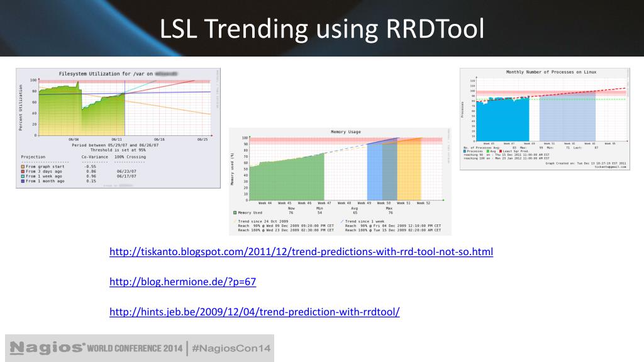644x362 pixels.
Task: Click the '100% Crossing' column header
Action: 130,156
